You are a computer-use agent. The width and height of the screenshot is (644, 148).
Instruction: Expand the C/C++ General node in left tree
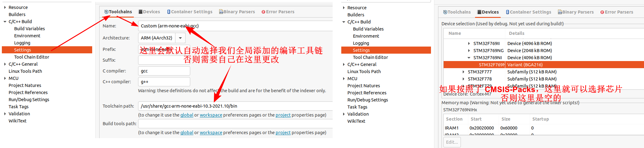point(5,64)
